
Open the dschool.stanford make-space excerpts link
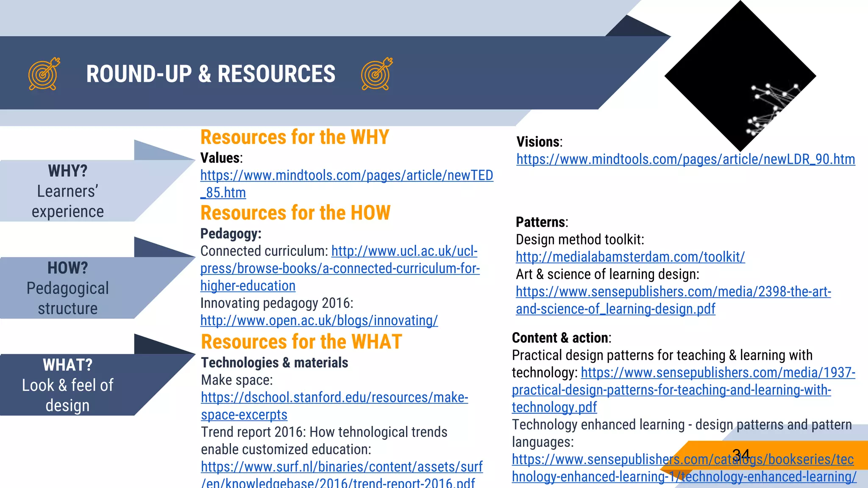coord(334,406)
